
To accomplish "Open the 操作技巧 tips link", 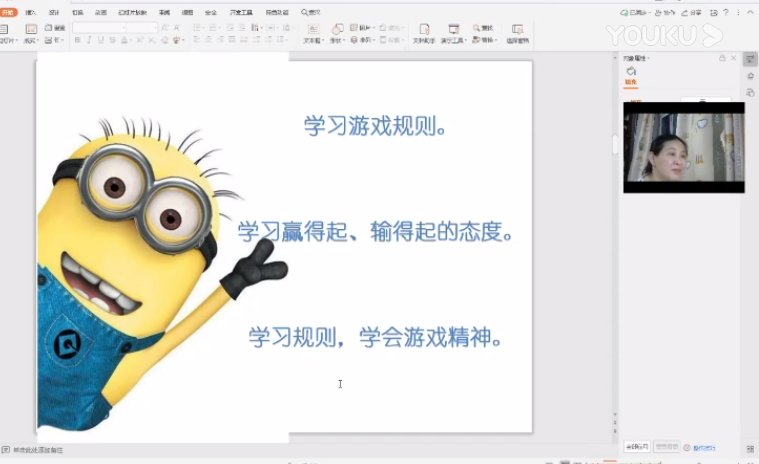I will (704, 448).
